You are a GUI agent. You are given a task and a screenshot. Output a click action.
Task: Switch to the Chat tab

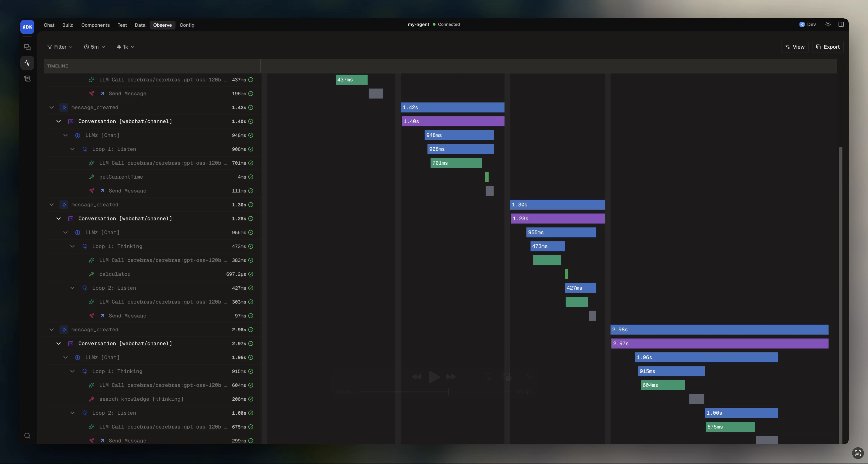pos(49,25)
